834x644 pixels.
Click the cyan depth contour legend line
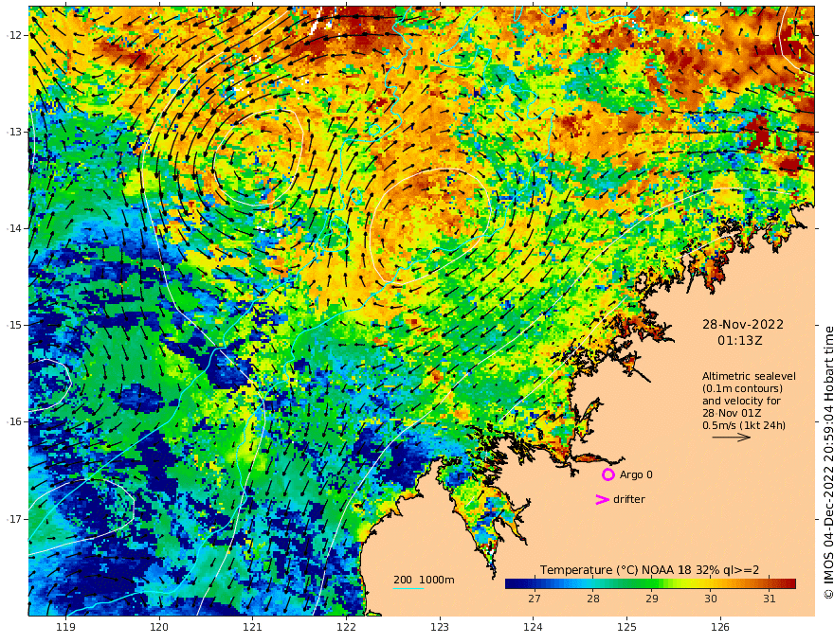click(x=408, y=588)
